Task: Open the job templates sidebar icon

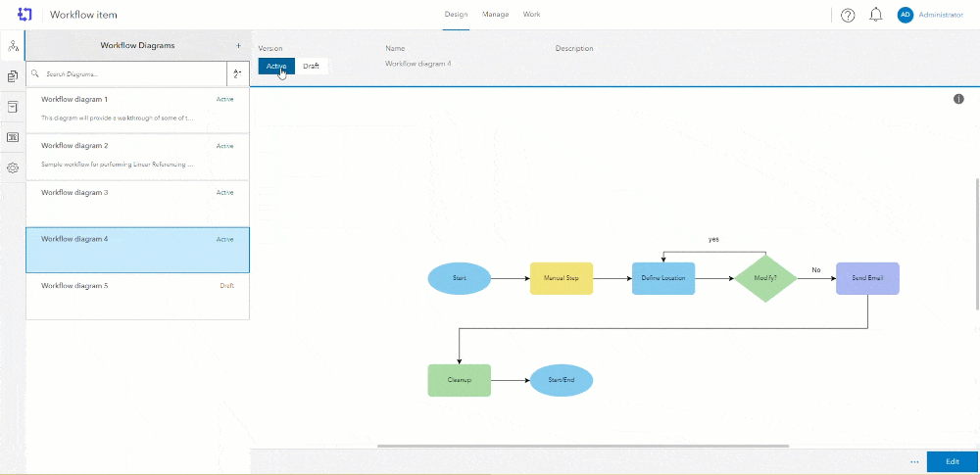Action: pos(13,76)
